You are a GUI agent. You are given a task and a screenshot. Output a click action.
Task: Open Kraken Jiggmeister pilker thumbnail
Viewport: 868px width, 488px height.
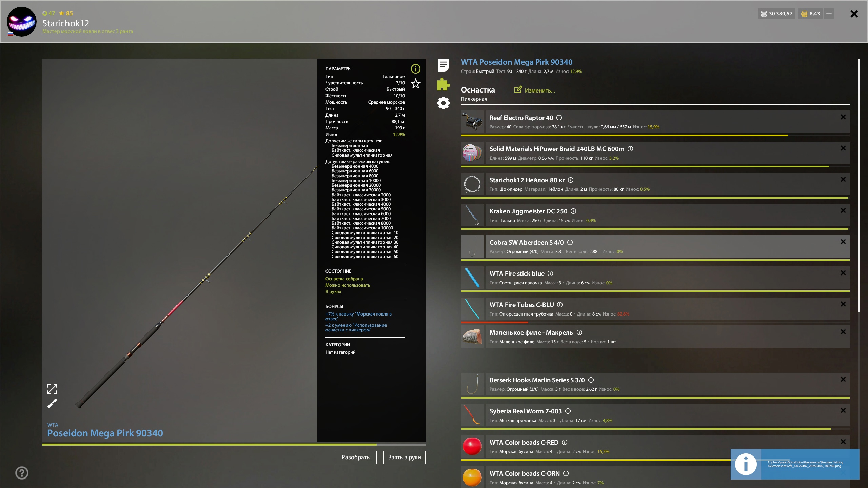point(472,215)
